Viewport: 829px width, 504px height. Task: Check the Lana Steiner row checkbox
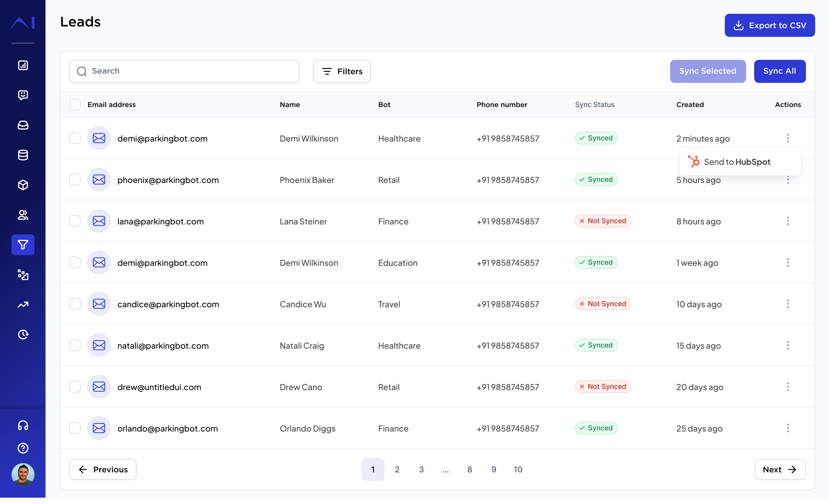pos(75,221)
